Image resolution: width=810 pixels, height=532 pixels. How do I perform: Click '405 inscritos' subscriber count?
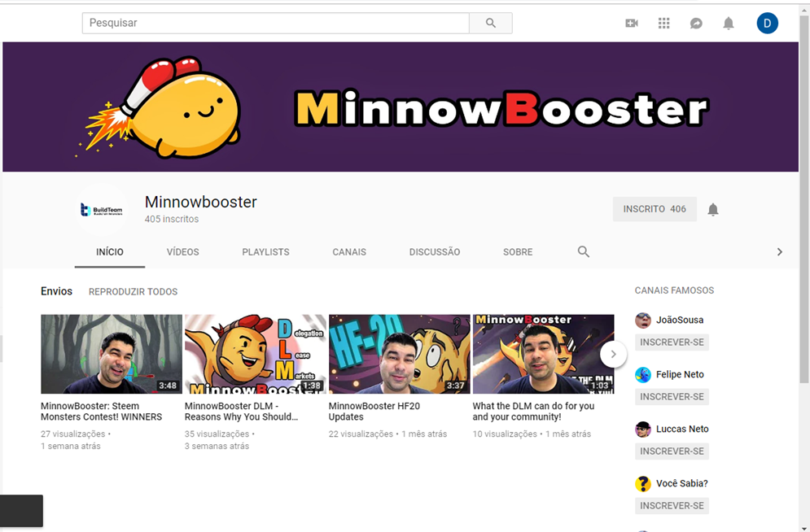(x=172, y=220)
